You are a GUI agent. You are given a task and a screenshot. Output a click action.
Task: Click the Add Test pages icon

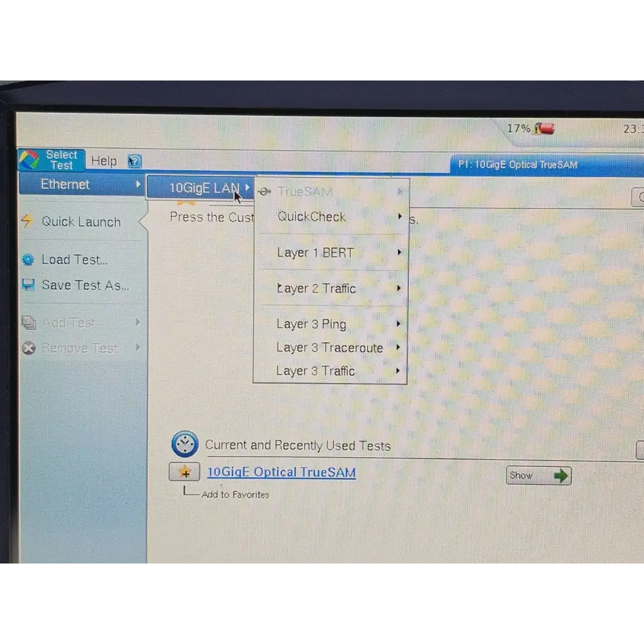[x=29, y=323]
